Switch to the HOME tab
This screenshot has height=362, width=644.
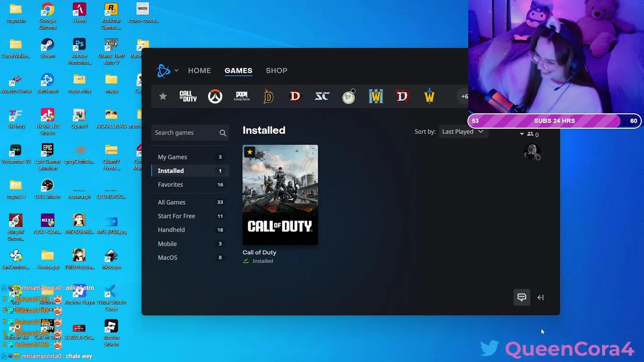[x=199, y=71]
